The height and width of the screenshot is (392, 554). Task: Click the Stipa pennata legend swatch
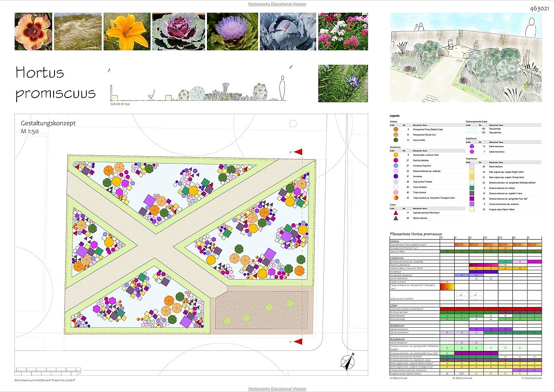[472, 133]
